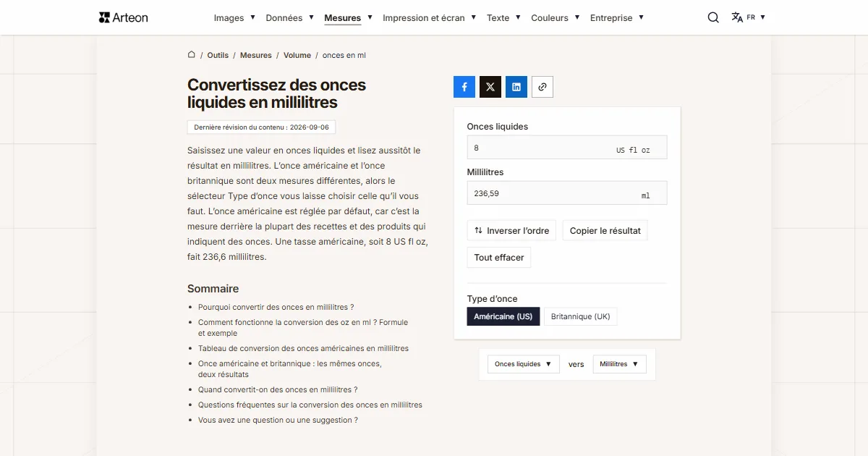868x456 pixels.
Task: Focus the Onces liquides input field
Action: (x=567, y=148)
